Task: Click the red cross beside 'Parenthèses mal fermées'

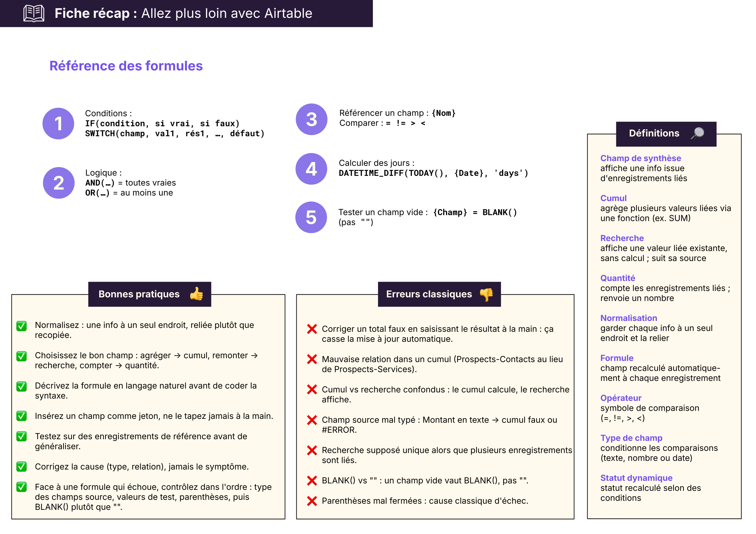Action: [312, 501]
